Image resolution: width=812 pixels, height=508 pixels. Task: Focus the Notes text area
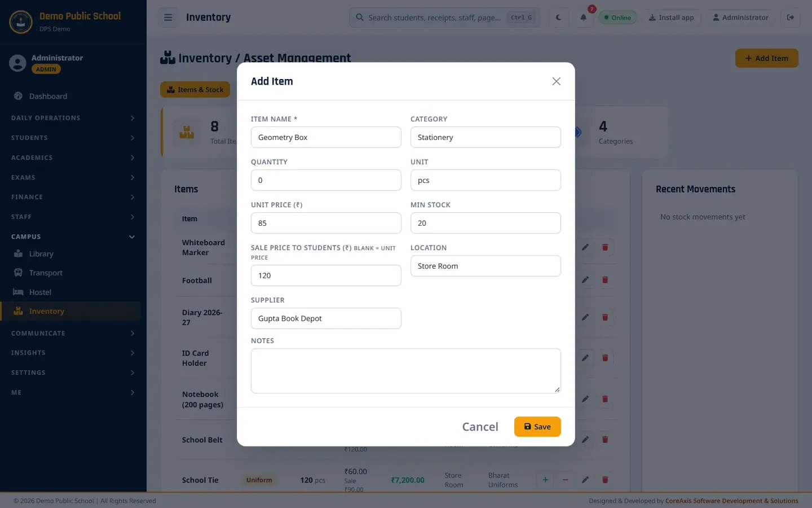point(406,371)
